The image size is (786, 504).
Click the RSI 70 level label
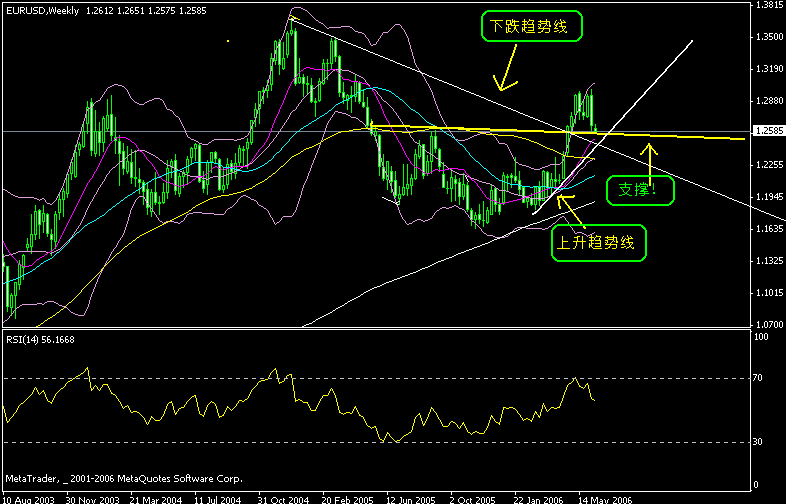pyautogui.click(x=757, y=378)
